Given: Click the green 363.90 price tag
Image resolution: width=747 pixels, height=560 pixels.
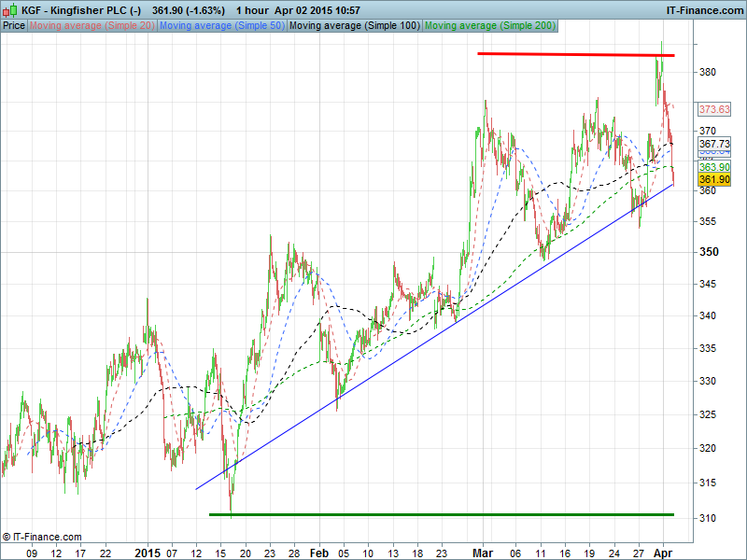Looking at the screenshot, I should tap(714, 167).
